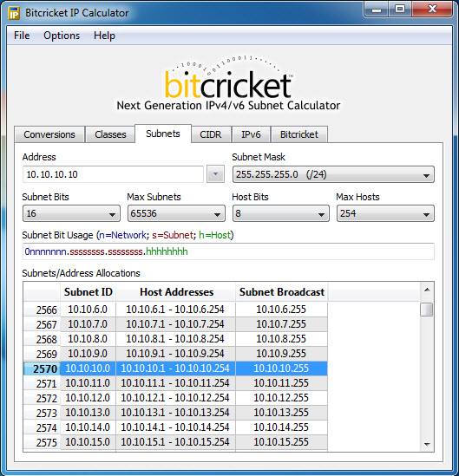459x476 pixels.
Task: Click host range 10.10.6.1 - 10.10.6.254
Action: coord(175,310)
